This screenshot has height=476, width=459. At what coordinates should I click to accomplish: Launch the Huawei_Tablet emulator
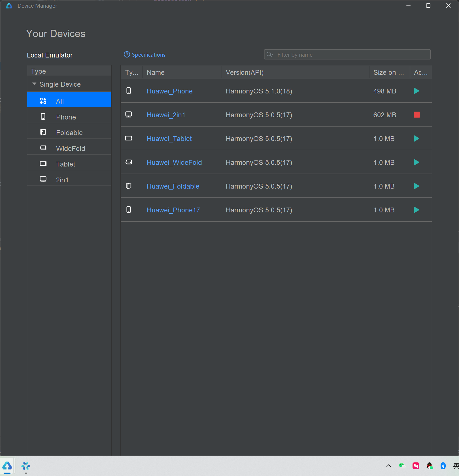tap(416, 138)
